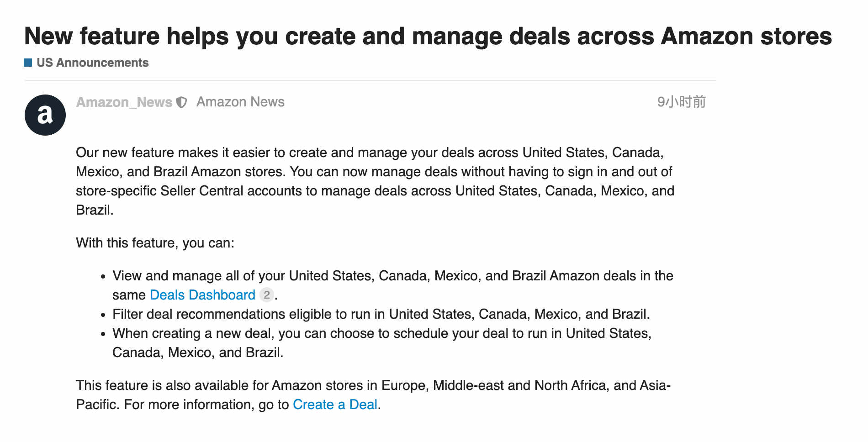Click the bullet dot before View and manage
The width and height of the screenshot is (868, 442).
pyautogui.click(x=103, y=277)
